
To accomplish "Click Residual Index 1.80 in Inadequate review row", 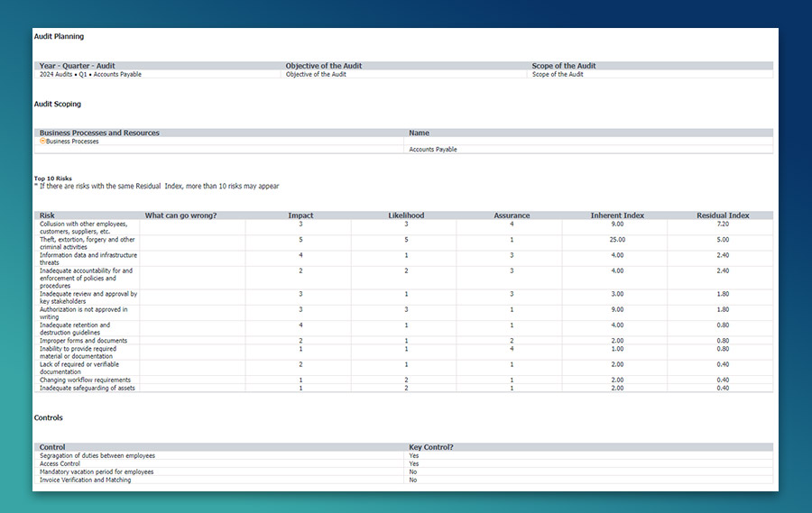I will click(x=723, y=294).
